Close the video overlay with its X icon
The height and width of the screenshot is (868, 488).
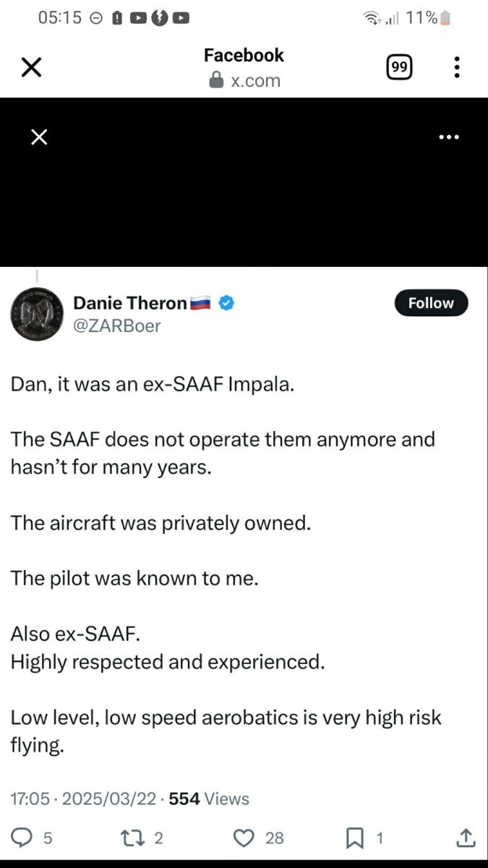click(38, 137)
